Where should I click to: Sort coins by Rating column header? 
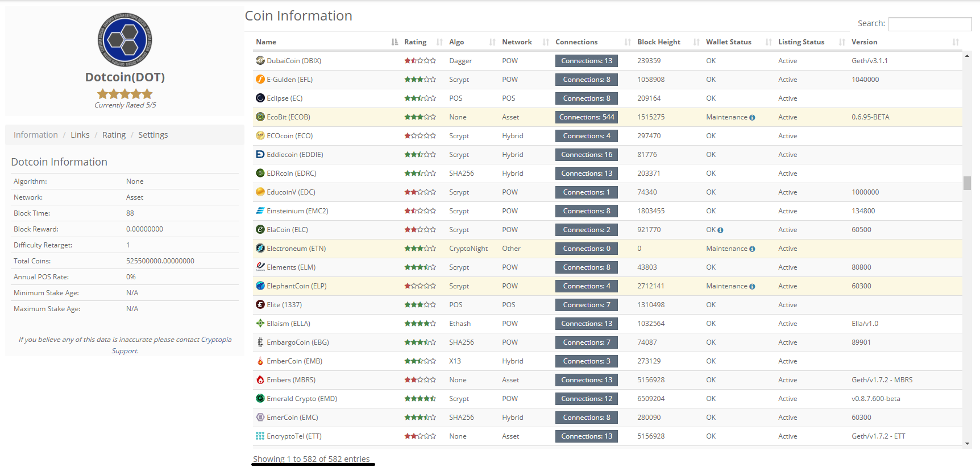(x=415, y=42)
